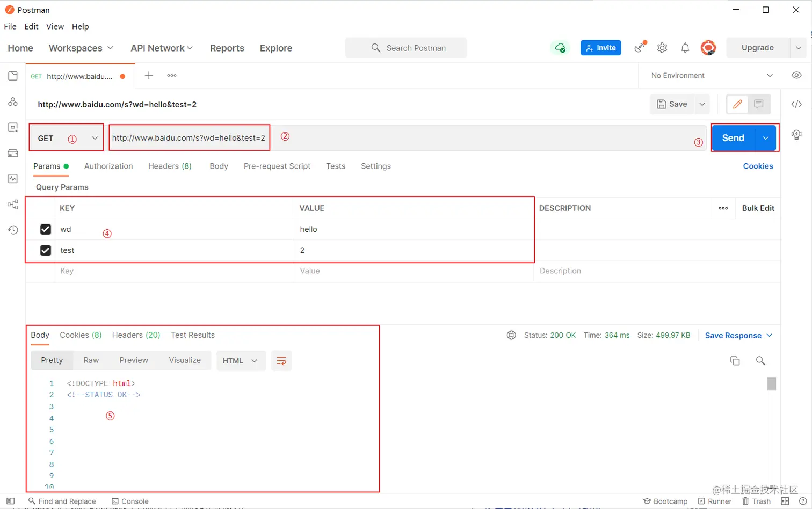This screenshot has height=509, width=812.
Task: Open the Help menu
Action: [80, 26]
